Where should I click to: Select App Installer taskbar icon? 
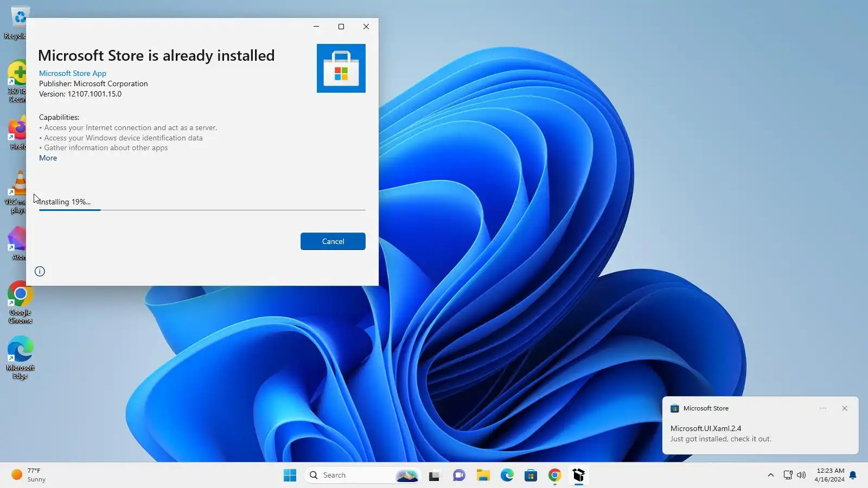[578, 476]
